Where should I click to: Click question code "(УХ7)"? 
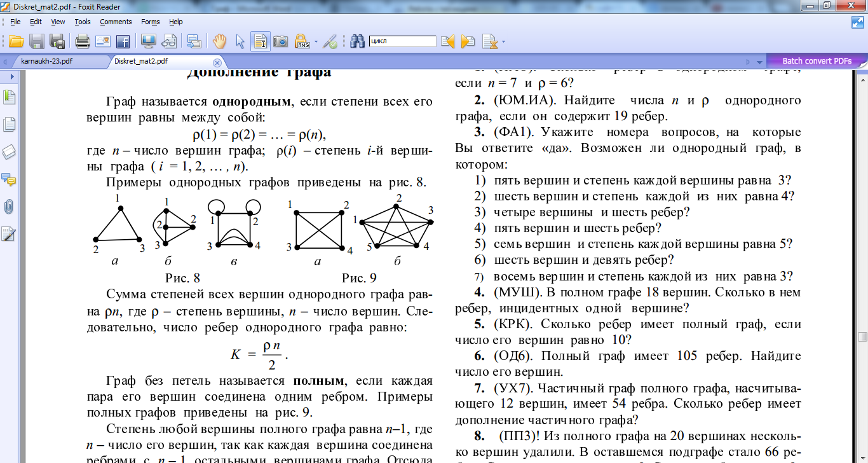click(512, 388)
